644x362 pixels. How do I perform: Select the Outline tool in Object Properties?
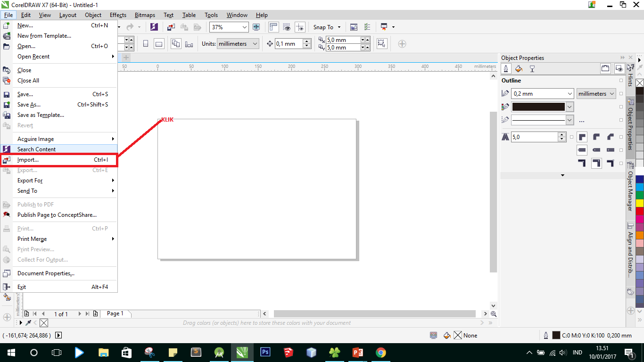[505, 68]
